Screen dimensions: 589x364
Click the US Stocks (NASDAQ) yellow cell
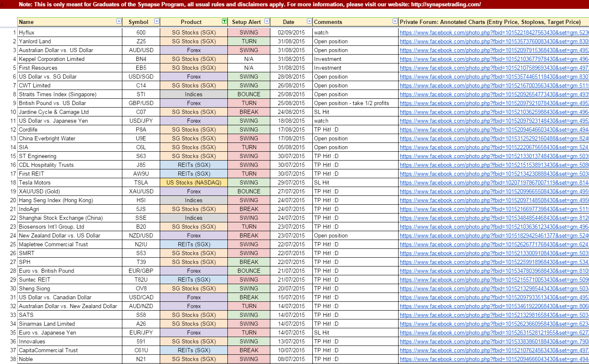tap(194, 182)
